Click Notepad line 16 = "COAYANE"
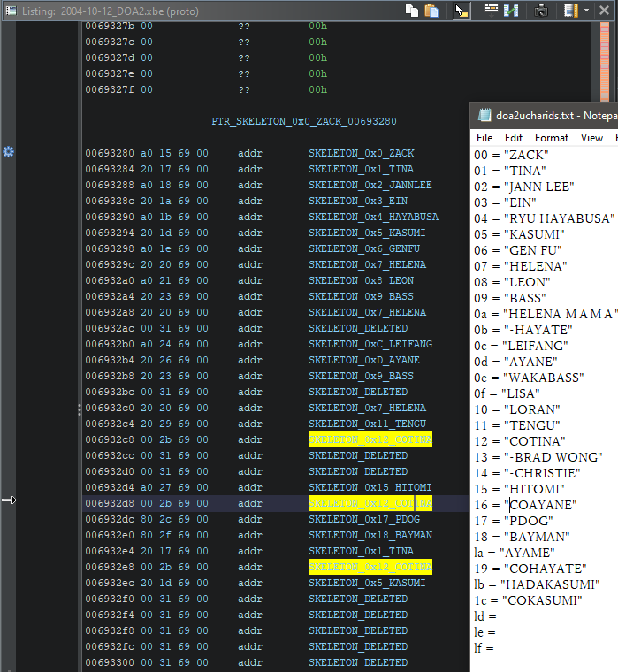This screenshot has width=618, height=672. (525, 504)
